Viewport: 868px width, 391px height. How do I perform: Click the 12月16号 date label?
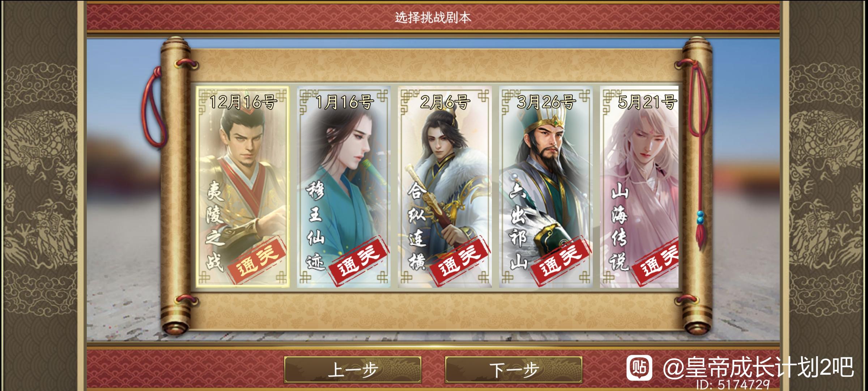click(243, 102)
